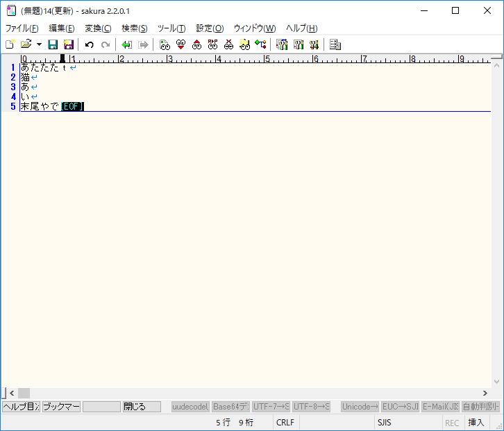The image size is (504, 431).
Task: Jump back in movement history
Action: pyautogui.click(x=126, y=44)
